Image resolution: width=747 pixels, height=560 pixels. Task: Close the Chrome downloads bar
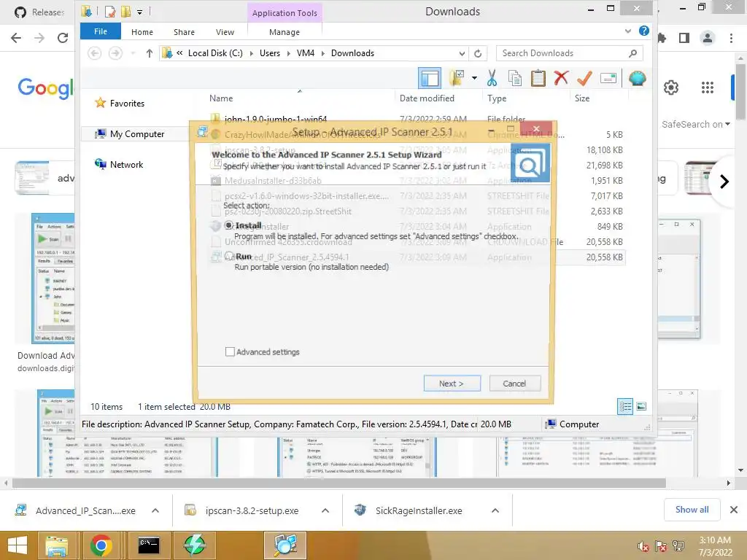pyautogui.click(x=734, y=510)
